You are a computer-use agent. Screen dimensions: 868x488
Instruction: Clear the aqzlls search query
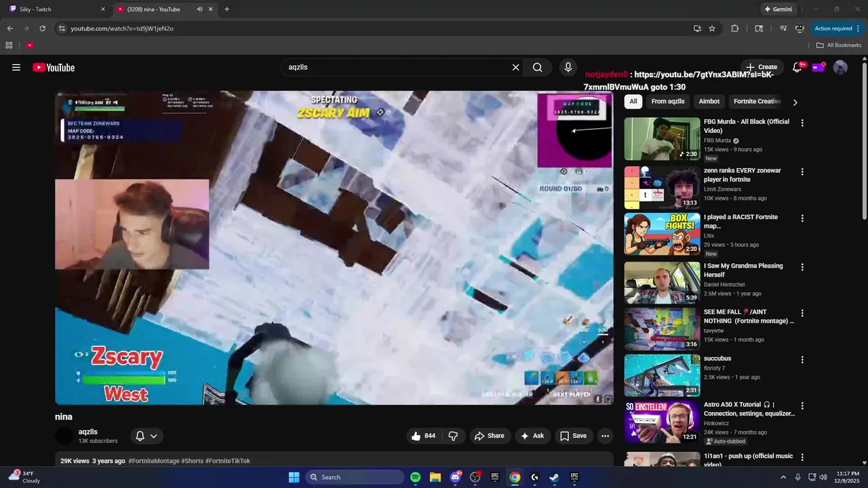click(515, 67)
